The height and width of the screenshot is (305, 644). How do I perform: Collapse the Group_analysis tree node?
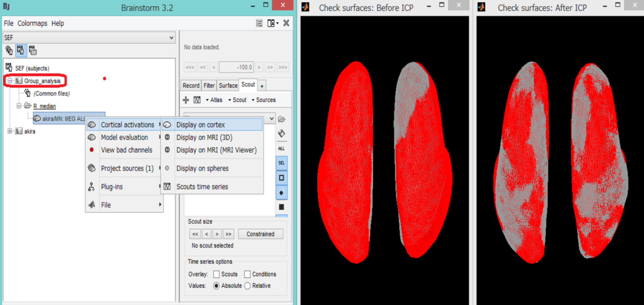coord(10,81)
